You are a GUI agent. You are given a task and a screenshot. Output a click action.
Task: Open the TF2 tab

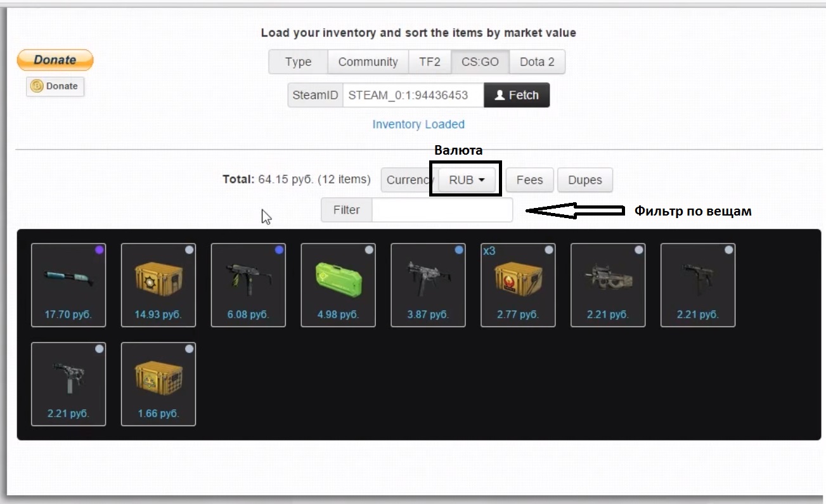[430, 62]
